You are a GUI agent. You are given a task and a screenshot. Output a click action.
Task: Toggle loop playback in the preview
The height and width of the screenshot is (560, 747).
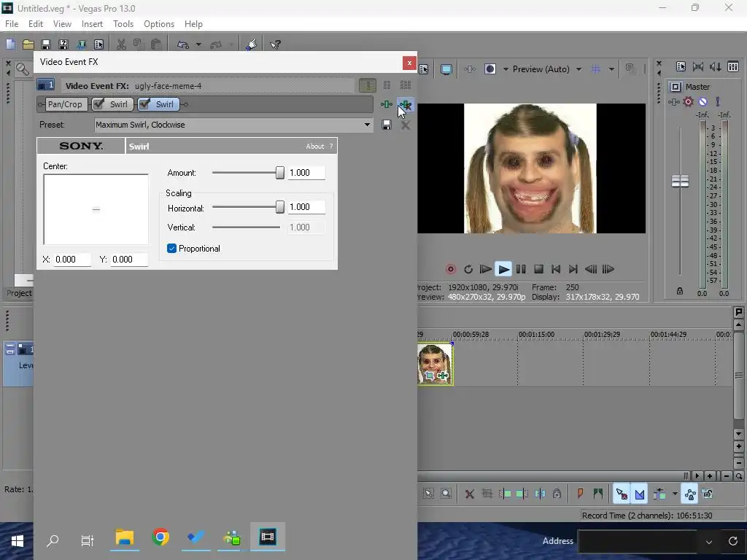pyautogui.click(x=468, y=269)
